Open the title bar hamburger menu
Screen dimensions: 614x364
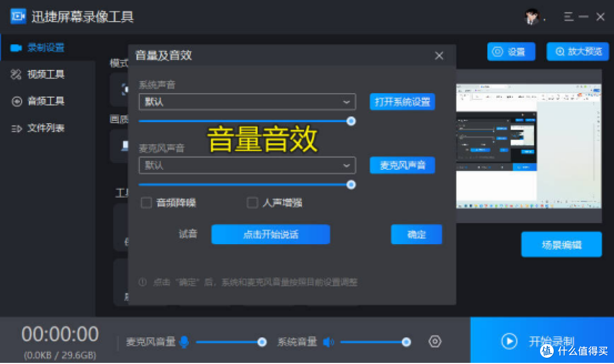point(569,16)
